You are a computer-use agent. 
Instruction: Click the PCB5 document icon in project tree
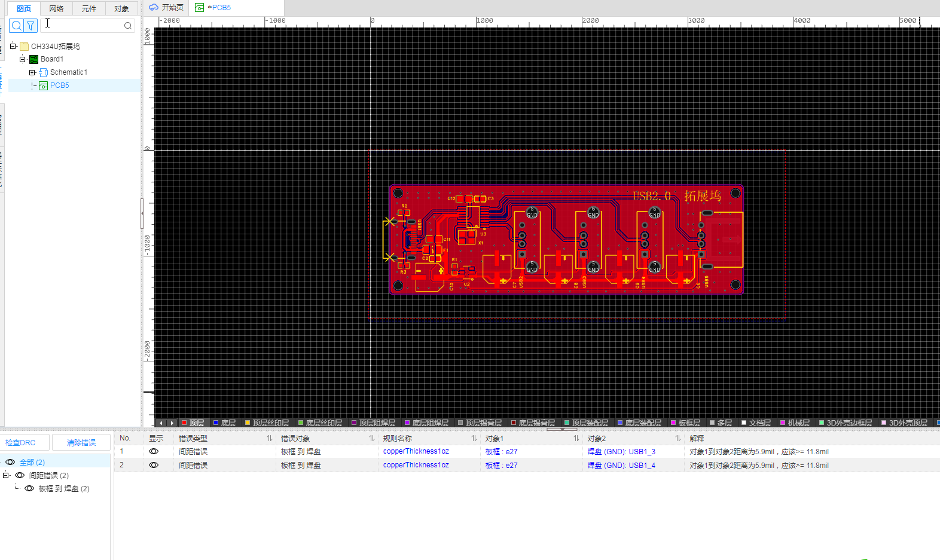(43, 86)
